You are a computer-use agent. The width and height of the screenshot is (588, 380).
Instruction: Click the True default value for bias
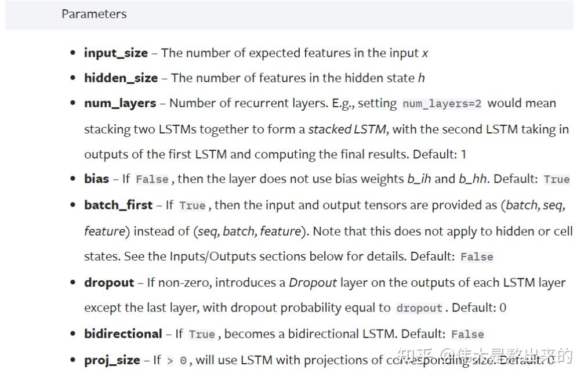pyautogui.click(x=556, y=179)
